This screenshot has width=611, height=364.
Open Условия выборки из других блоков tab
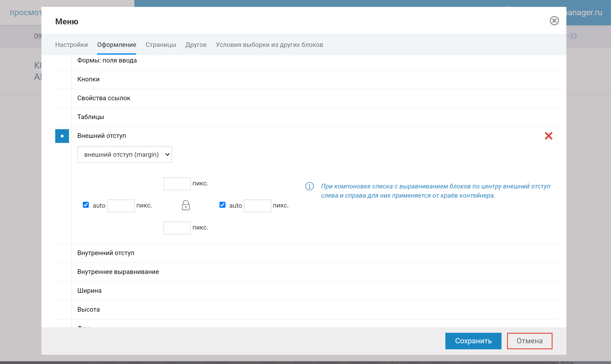(269, 45)
